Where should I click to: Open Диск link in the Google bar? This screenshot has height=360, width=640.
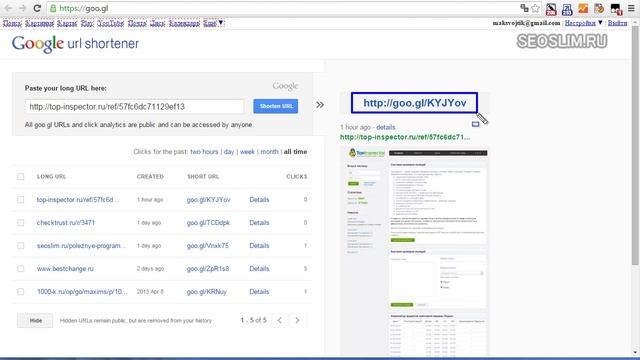[158, 23]
